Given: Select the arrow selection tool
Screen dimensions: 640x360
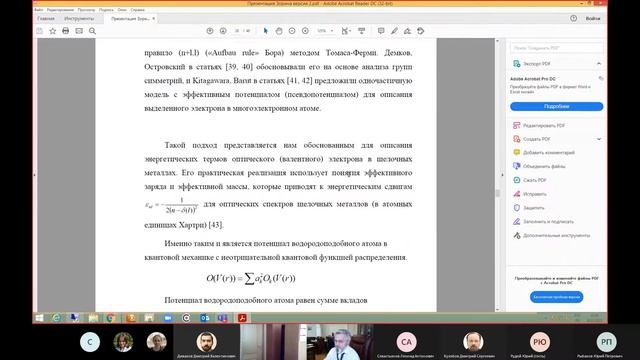Looking at the screenshot, I should point(266,31).
